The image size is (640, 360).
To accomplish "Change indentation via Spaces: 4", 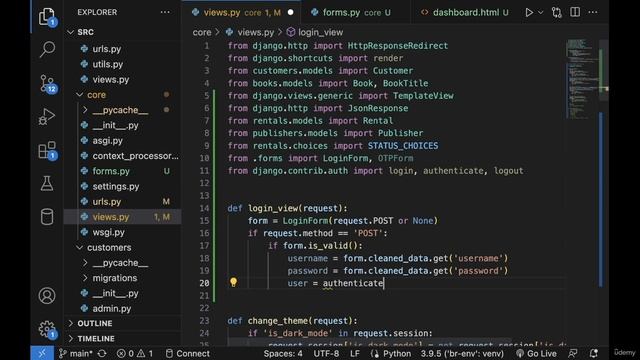I will (x=282, y=353).
